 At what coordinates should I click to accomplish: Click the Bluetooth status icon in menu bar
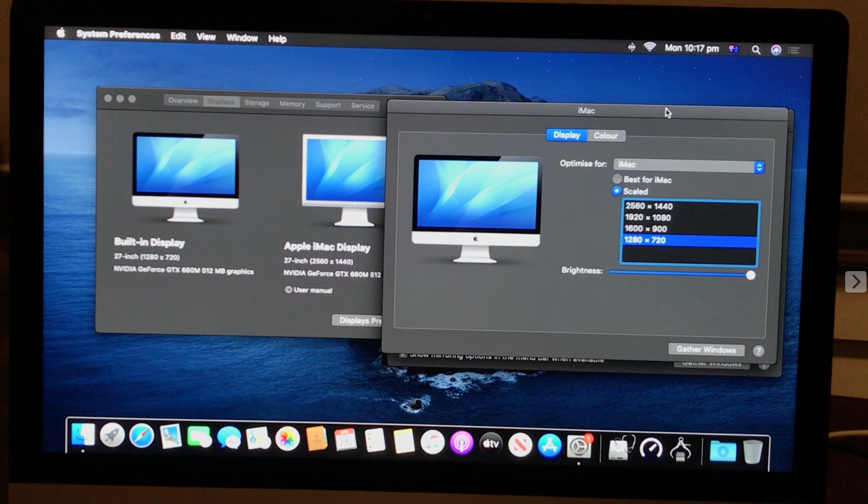point(632,47)
